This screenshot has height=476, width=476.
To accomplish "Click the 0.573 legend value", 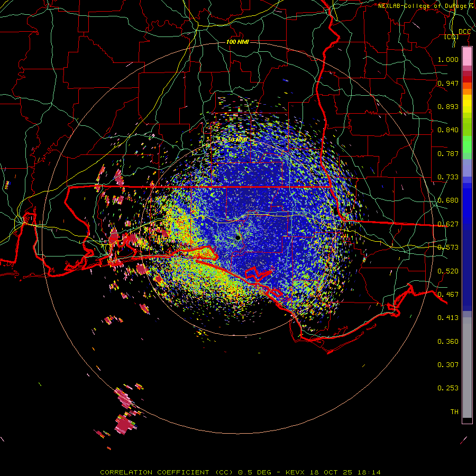I will [x=448, y=248].
